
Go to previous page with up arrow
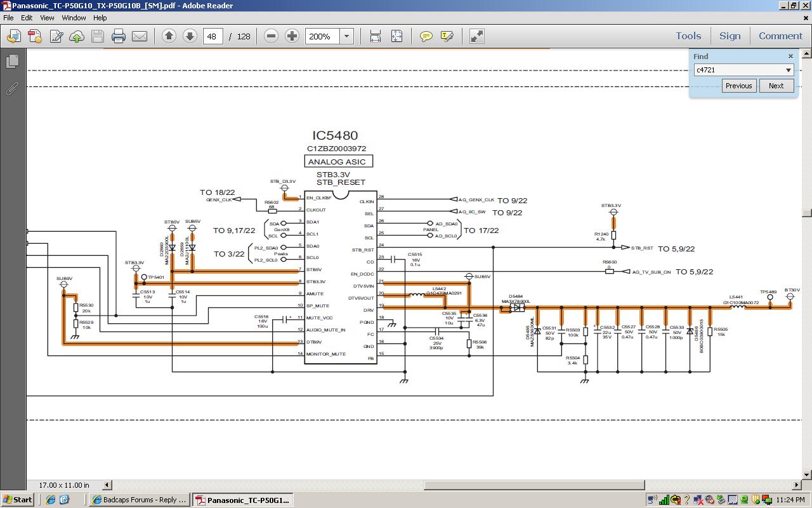point(169,36)
